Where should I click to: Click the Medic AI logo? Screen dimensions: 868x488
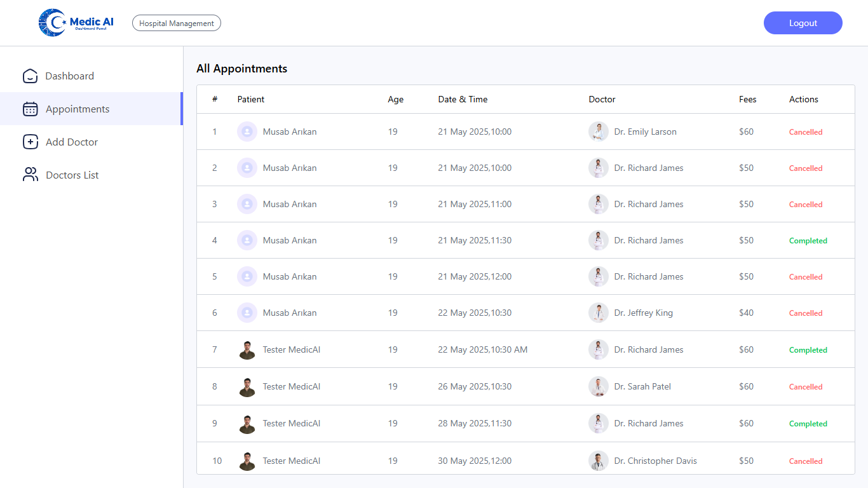pos(76,23)
